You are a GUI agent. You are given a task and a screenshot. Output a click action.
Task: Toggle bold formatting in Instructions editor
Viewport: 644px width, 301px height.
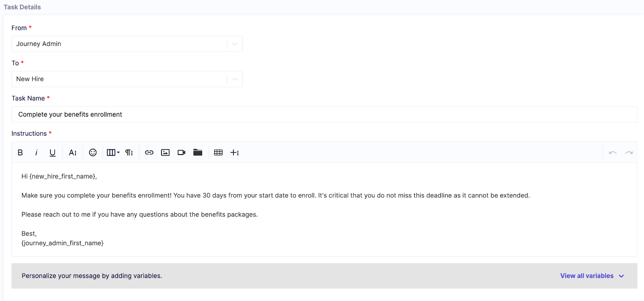click(20, 153)
